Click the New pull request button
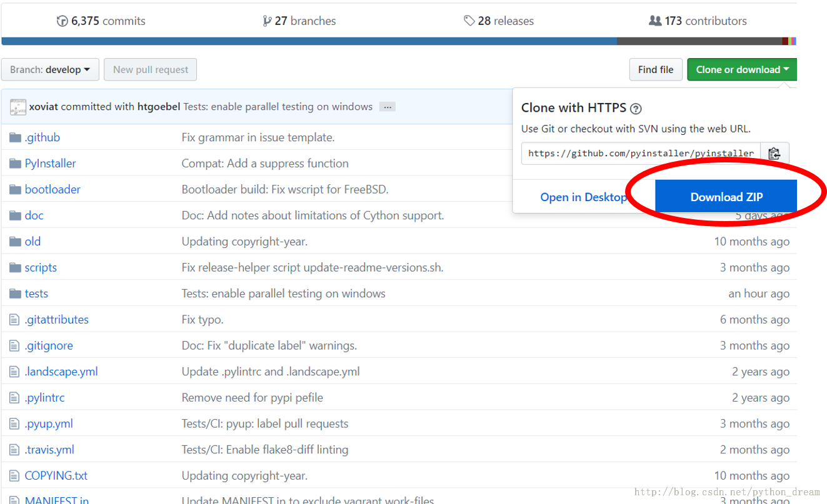This screenshot has width=827, height=504. pyautogui.click(x=150, y=69)
